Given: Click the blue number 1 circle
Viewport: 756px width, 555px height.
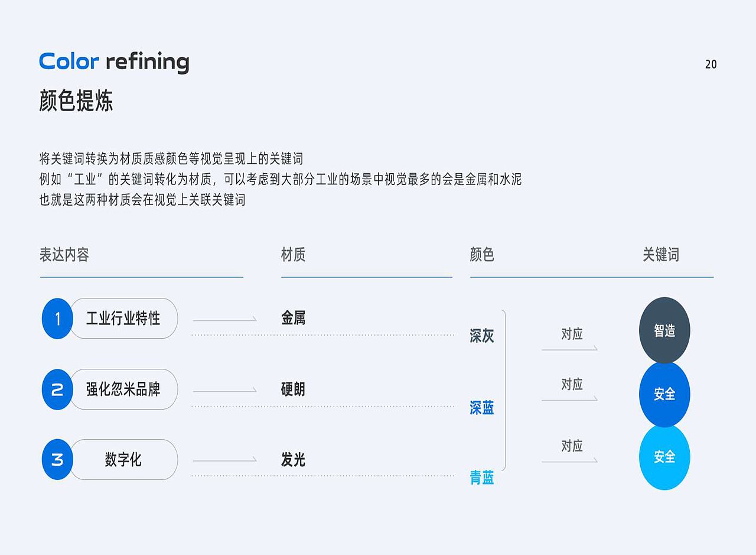Looking at the screenshot, I should [57, 319].
